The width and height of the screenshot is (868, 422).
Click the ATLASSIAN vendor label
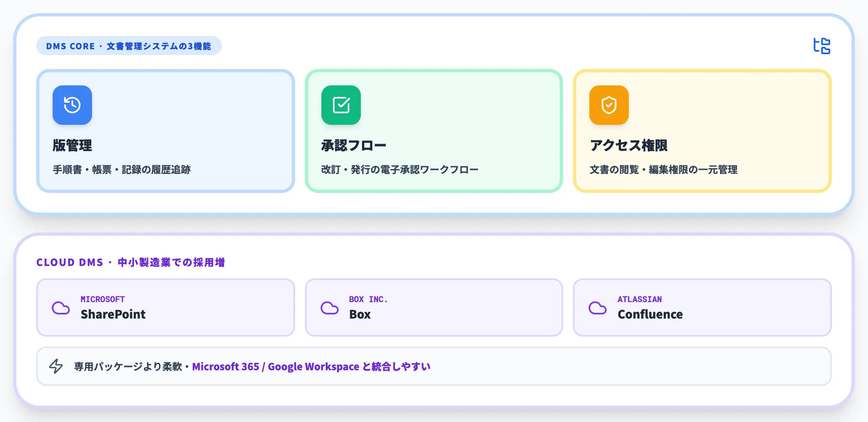coord(639,299)
